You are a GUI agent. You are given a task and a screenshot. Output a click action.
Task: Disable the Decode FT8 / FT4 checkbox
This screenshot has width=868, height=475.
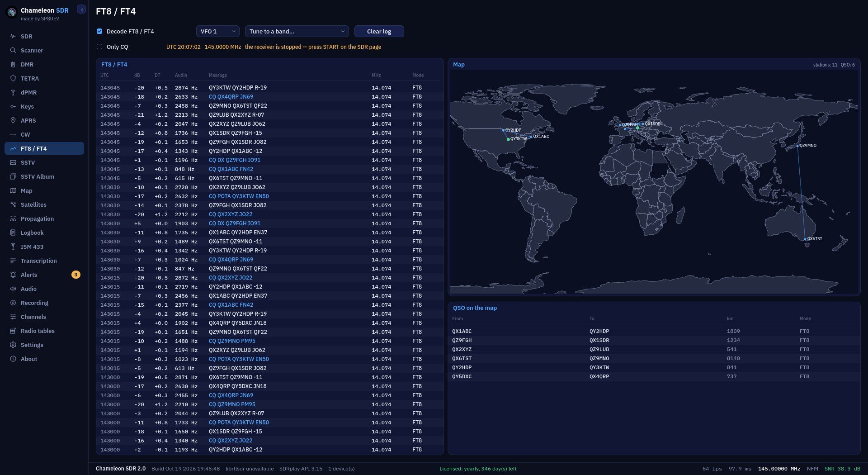click(x=99, y=31)
